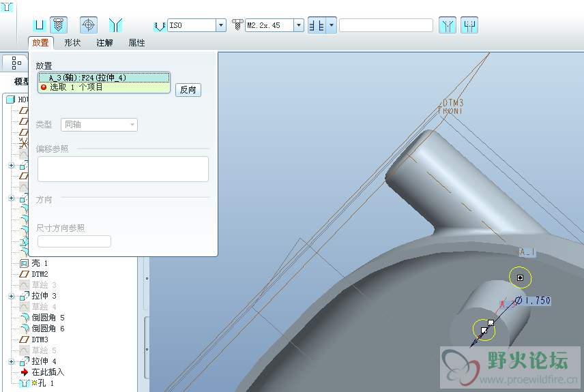Select 倒圆角 6 in the model tree
The height and width of the screenshot is (392, 584).
point(48,329)
